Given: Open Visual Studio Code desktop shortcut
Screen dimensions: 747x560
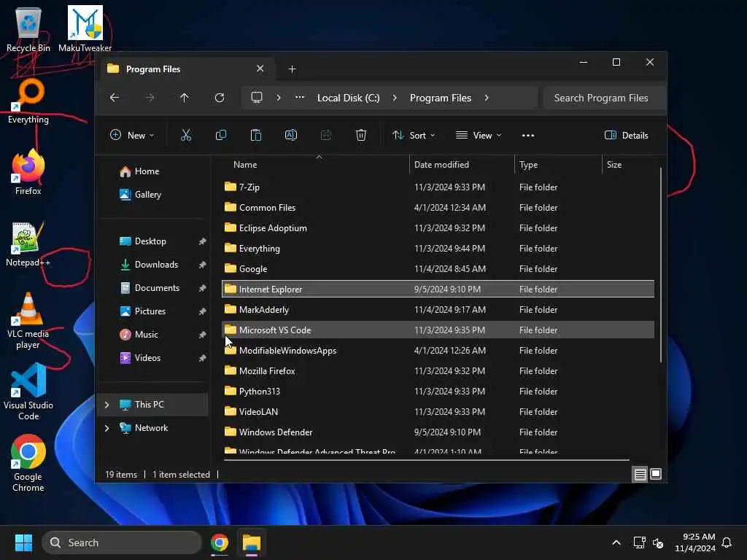Looking at the screenshot, I should (28, 392).
